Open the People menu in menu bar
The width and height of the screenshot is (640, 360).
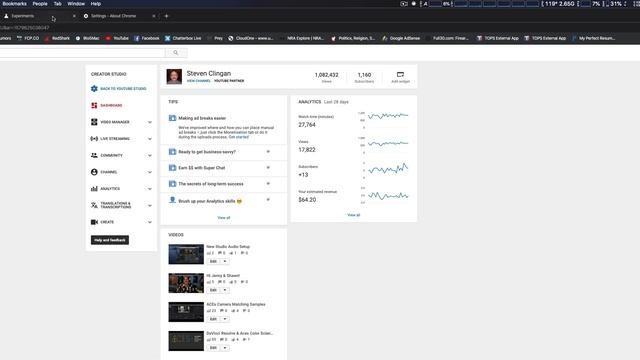(x=40, y=4)
